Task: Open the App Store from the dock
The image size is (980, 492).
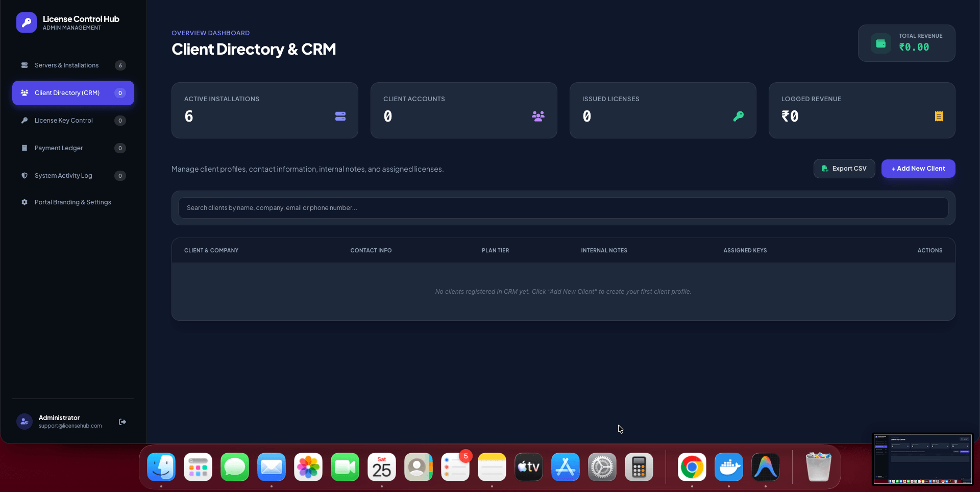Action: coord(566,467)
